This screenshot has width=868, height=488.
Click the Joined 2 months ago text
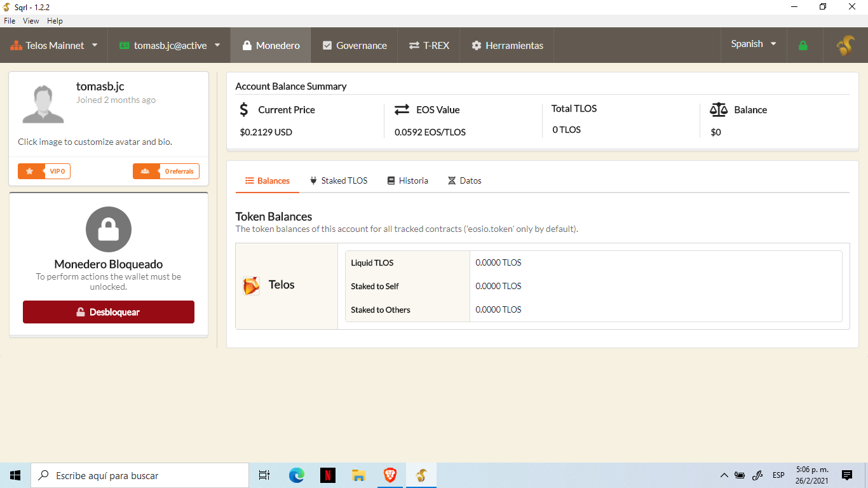[x=116, y=100]
